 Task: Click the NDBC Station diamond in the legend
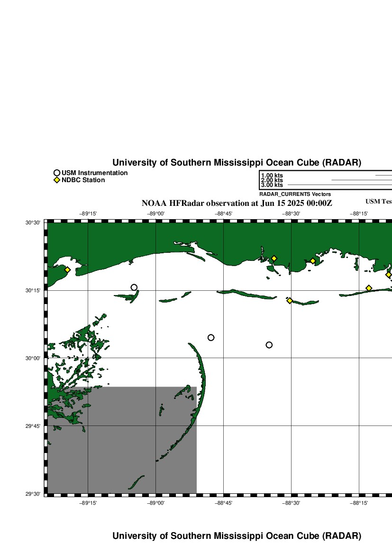tap(57, 180)
